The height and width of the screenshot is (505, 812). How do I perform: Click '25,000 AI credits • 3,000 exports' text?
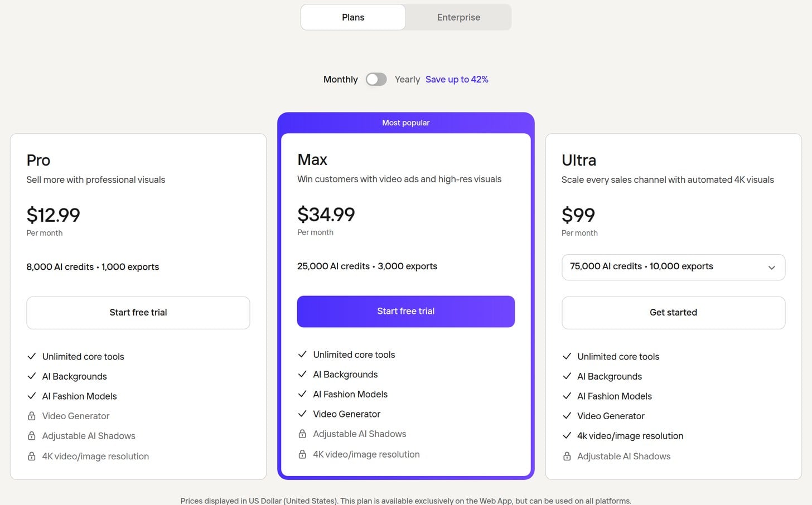point(367,266)
